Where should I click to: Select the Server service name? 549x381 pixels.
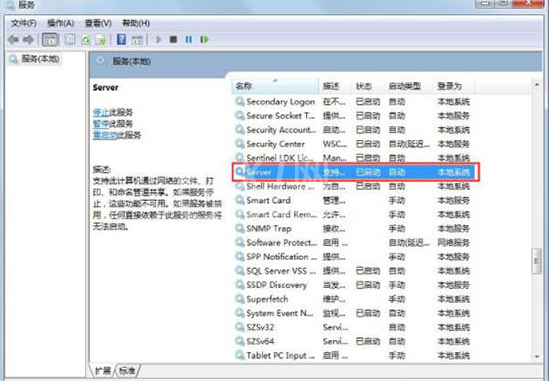coord(259,172)
